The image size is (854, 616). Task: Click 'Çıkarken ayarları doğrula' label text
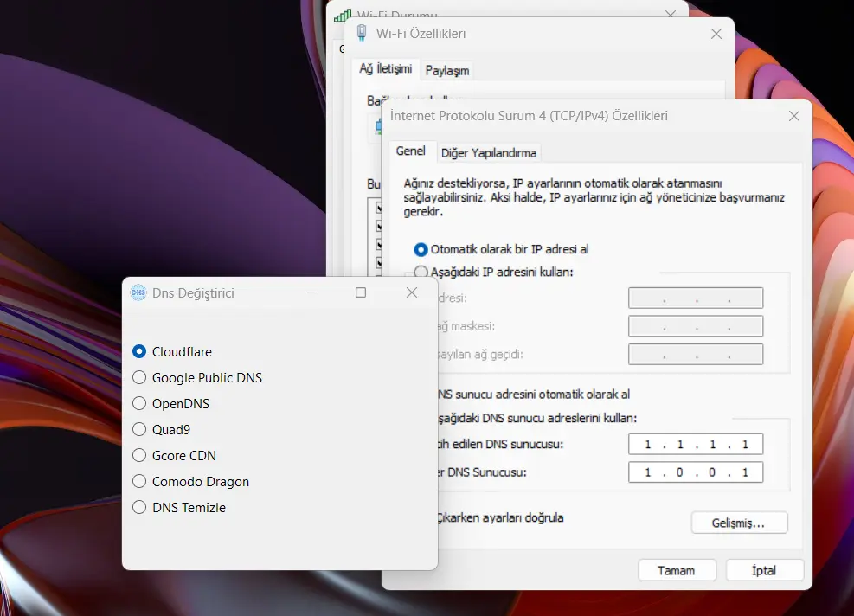pyautogui.click(x=500, y=517)
